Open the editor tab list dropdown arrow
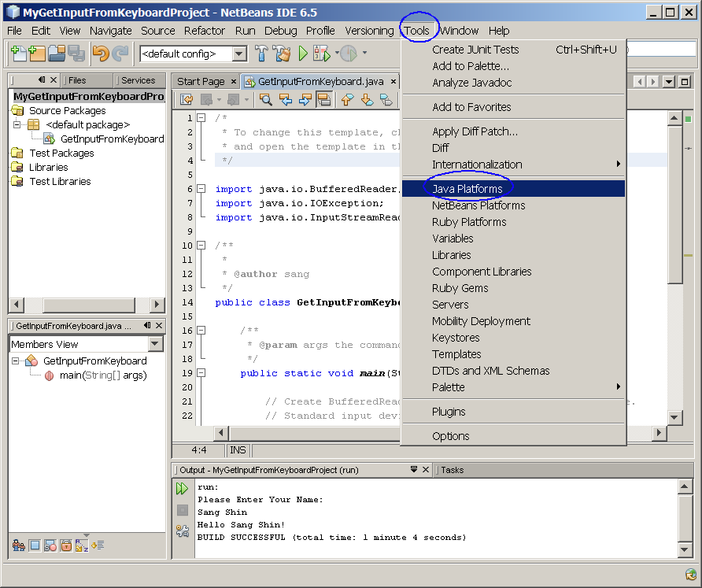 [x=669, y=82]
